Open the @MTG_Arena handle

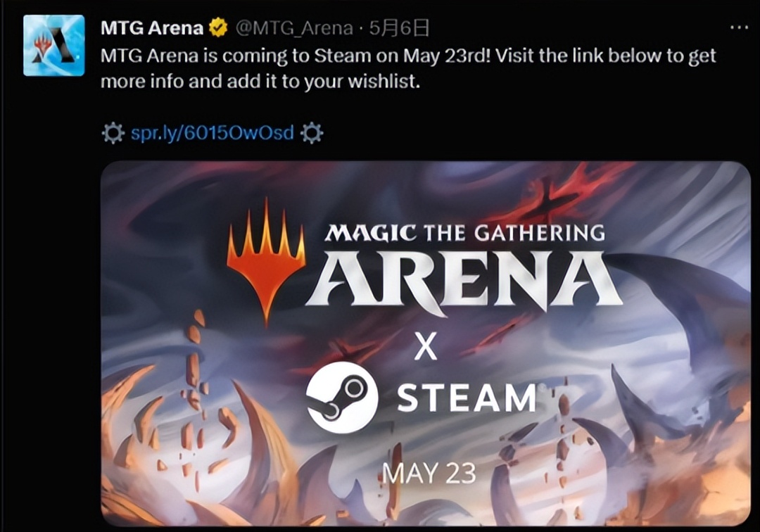coord(294,28)
